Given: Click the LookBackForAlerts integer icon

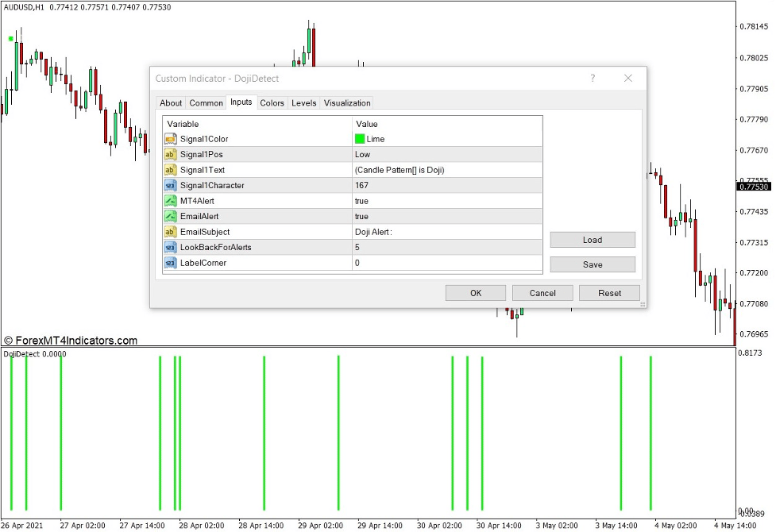Looking at the screenshot, I should pyautogui.click(x=170, y=248).
